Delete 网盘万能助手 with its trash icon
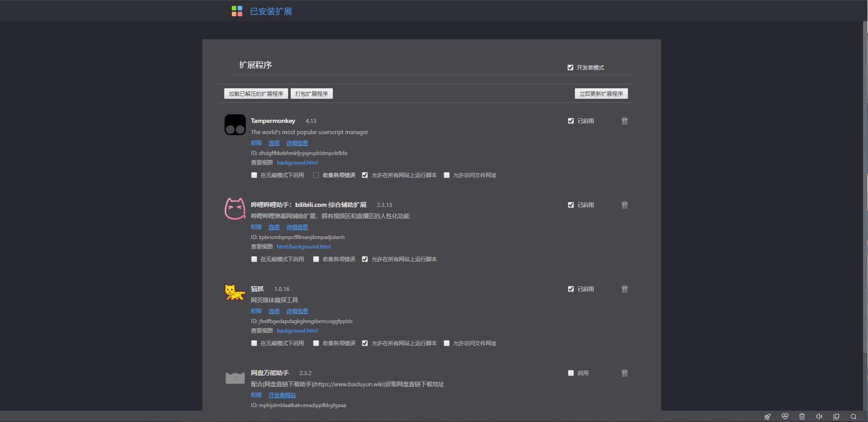This screenshot has height=422, width=868. click(624, 373)
